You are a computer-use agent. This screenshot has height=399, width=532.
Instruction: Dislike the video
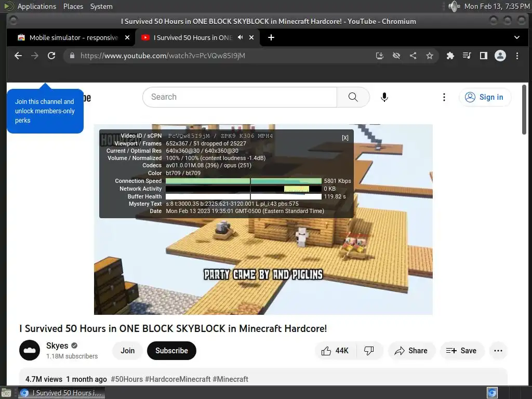pos(369,351)
